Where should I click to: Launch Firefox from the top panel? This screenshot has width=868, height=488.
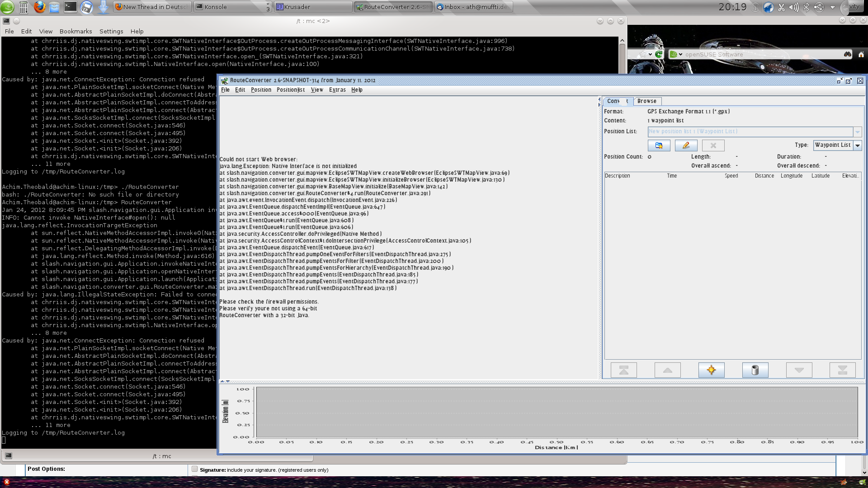(x=40, y=7)
